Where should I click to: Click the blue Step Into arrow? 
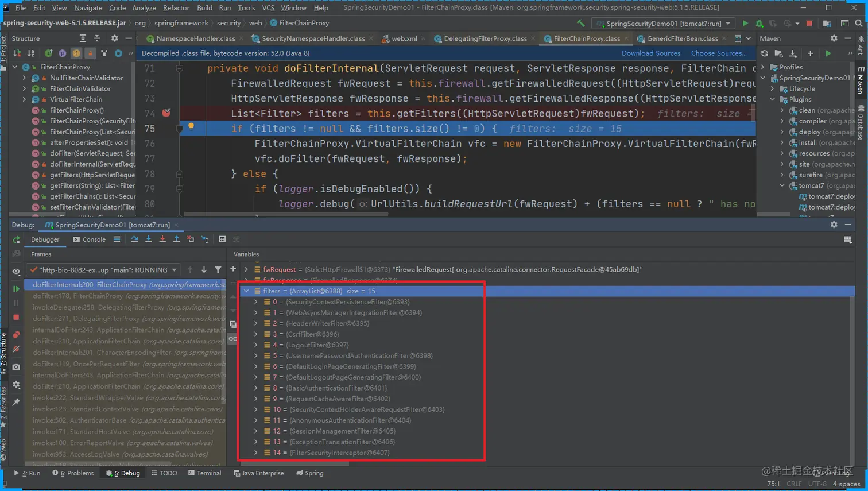tap(149, 239)
